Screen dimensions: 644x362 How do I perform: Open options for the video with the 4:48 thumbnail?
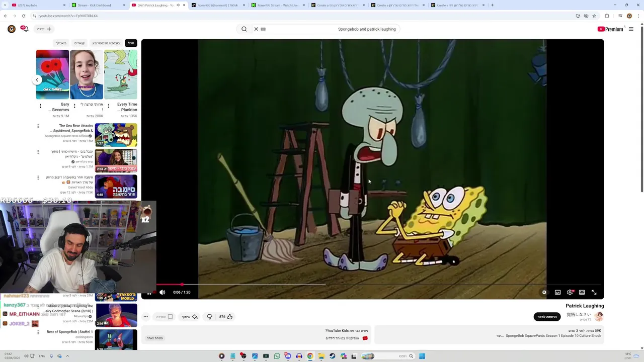pos(38,177)
